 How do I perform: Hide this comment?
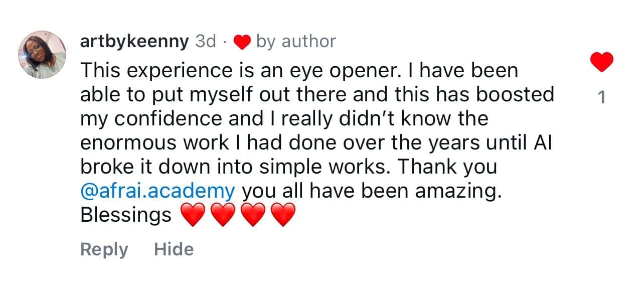point(174,249)
